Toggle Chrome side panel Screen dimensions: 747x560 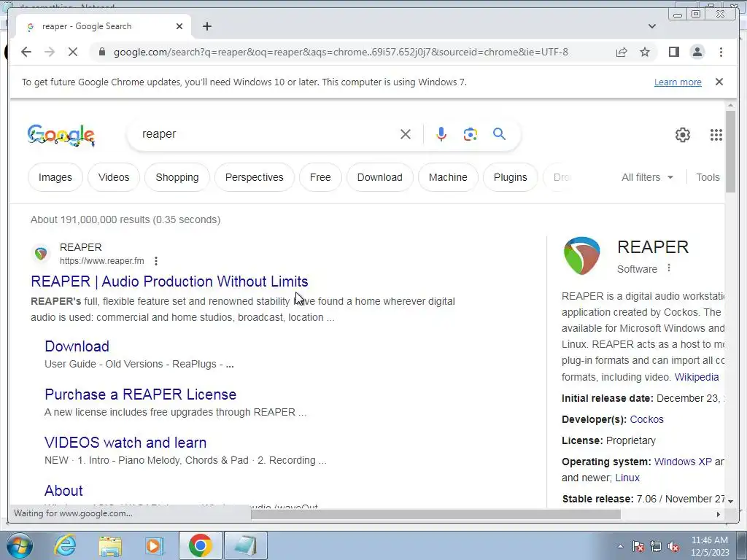(x=673, y=52)
